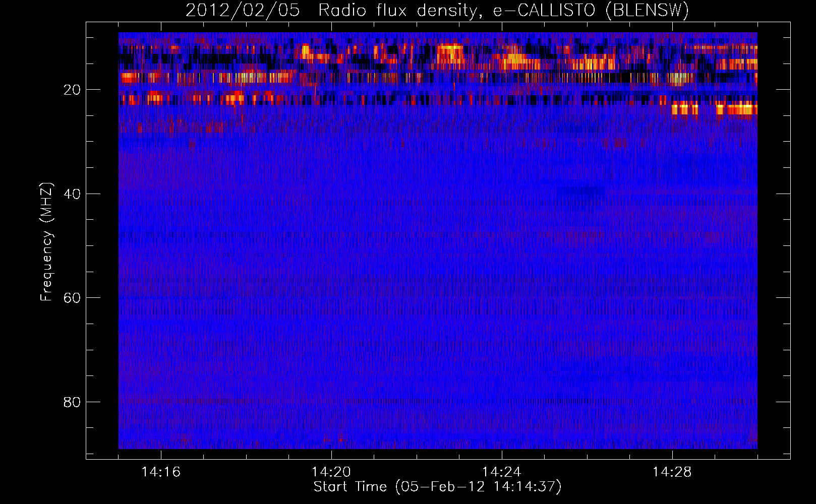Click the Frequency (MHZ) axis label
This screenshot has height=504, width=816.
(x=46, y=242)
